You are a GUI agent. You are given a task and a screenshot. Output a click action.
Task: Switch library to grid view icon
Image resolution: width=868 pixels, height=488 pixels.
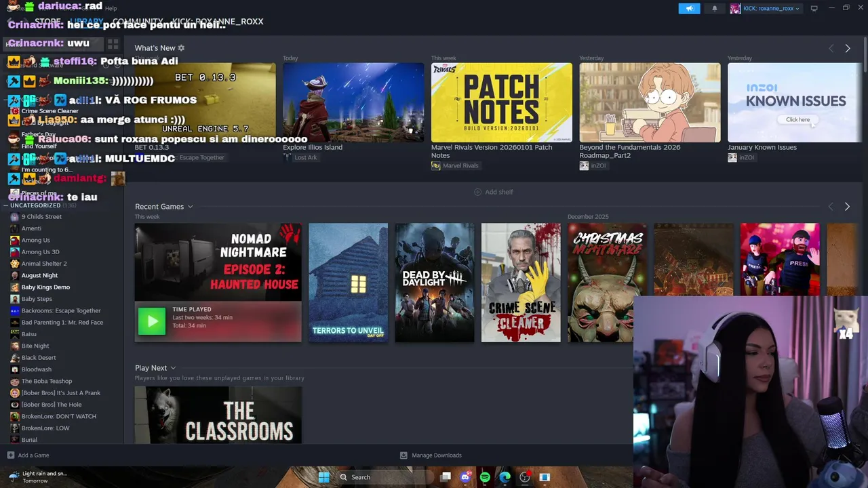coord(113,44)
